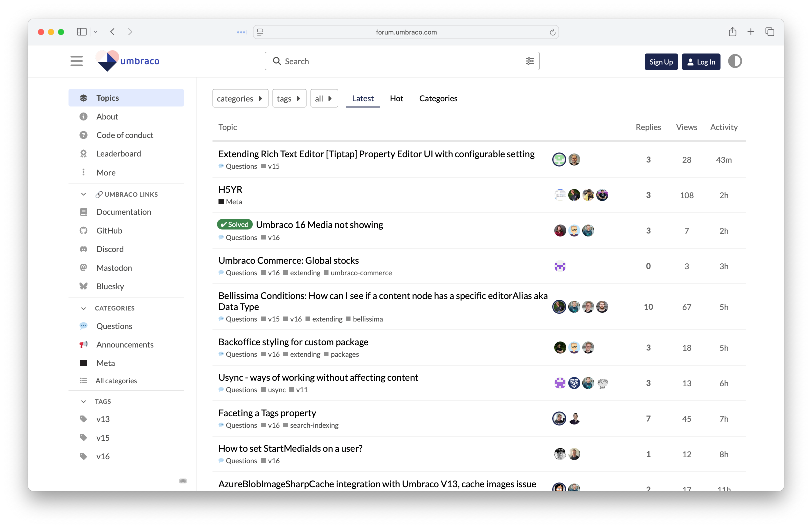Switch to the Hot tab
Viewport: 812px width, 528px height.
pyautogui.click(x=396, y=98)
